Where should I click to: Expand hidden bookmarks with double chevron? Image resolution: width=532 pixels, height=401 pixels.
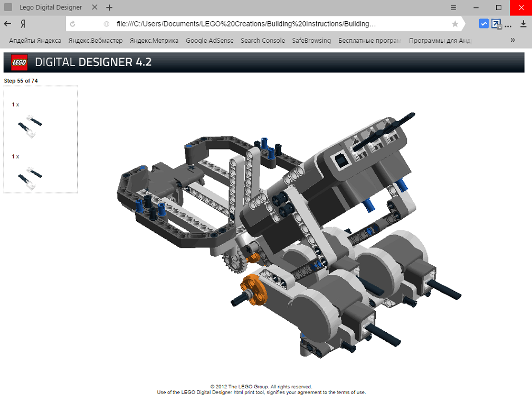click(512, 40)
